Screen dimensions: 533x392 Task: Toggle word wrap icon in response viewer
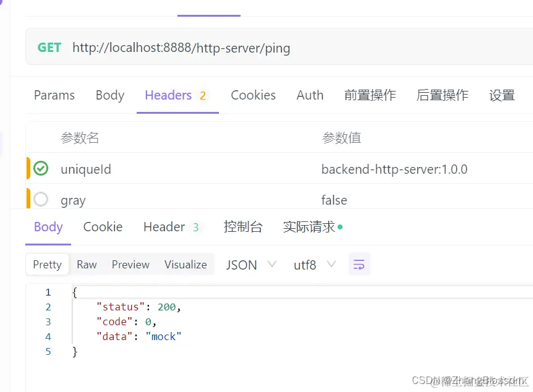click(x=359, y=264)
